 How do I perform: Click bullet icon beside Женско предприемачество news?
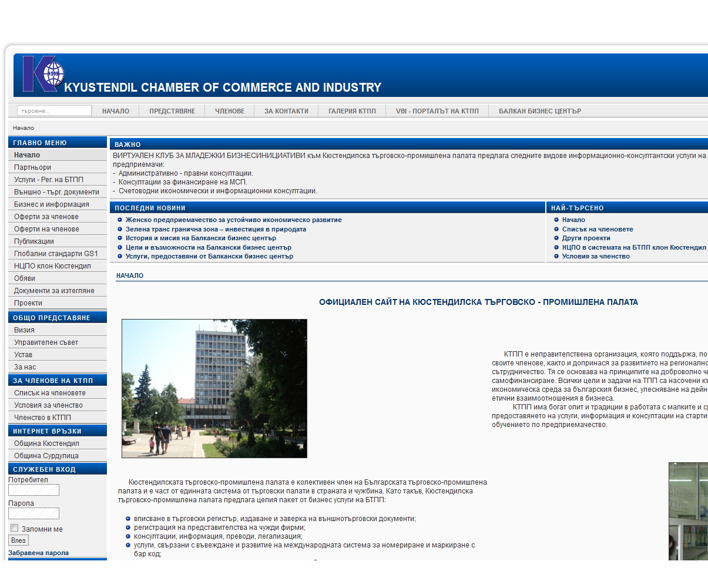120,220
